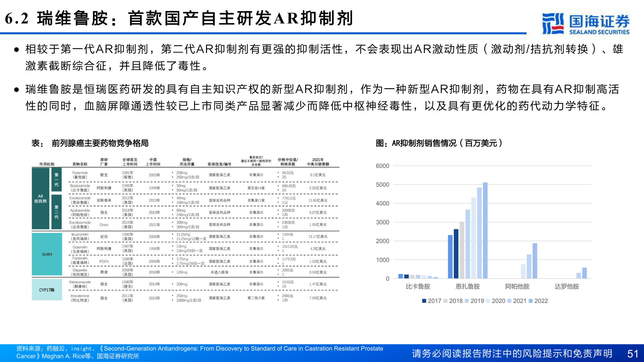Click the 第五批/4家 procurement cell

point(256,188)
